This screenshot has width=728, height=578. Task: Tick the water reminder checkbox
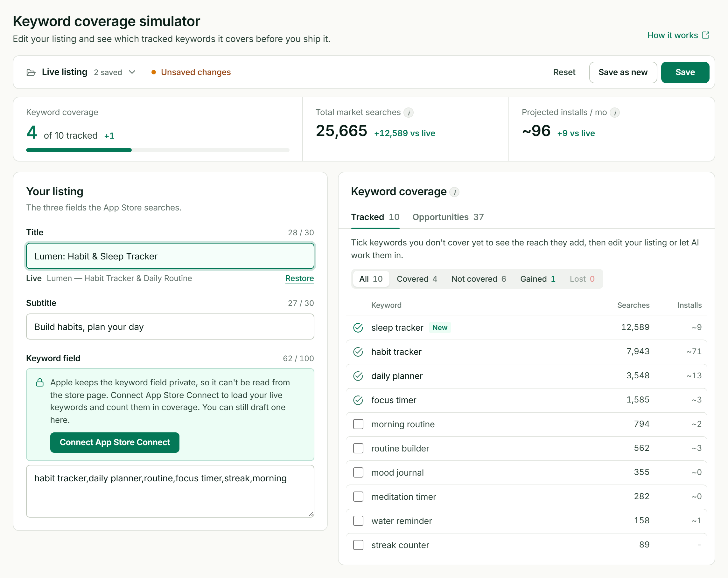(358, 521)
